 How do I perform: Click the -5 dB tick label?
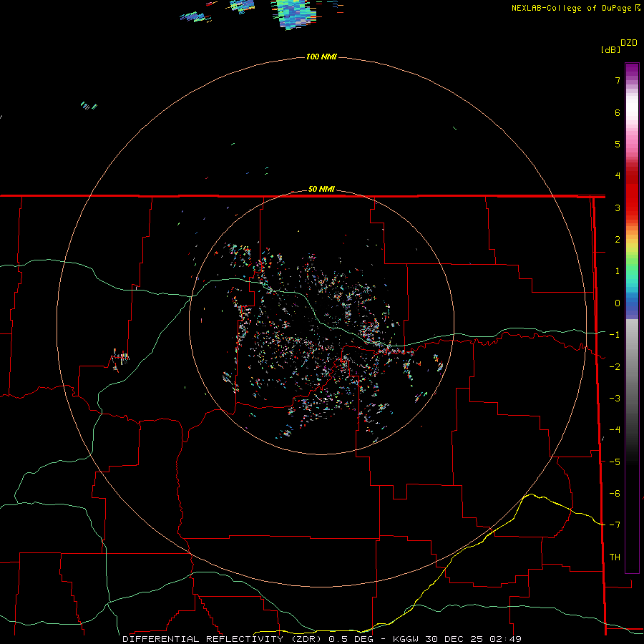(615, 462)
